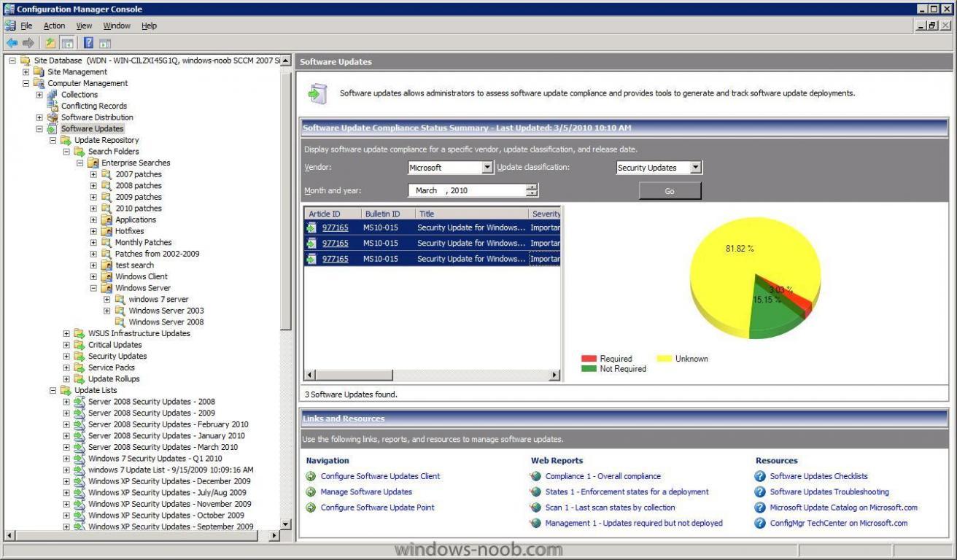Screen dimensions: 957x560
Task: Click the Software Distribution node icon
Action: coord(53,117)
